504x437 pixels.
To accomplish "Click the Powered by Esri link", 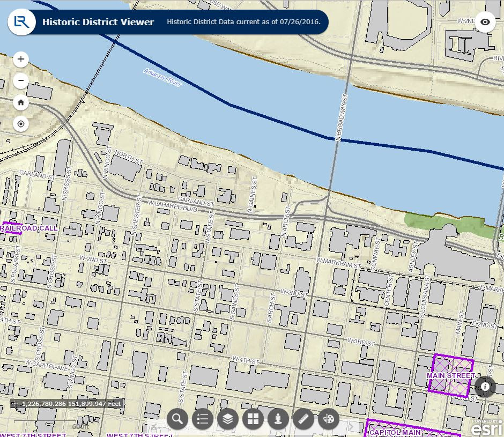I will pyautogui.click(x=484, y=427).
